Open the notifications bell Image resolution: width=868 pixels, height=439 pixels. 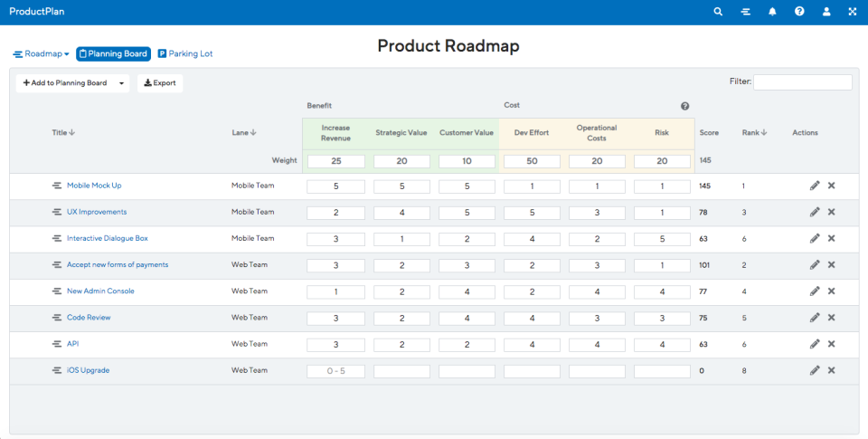(x=772, y=12)
